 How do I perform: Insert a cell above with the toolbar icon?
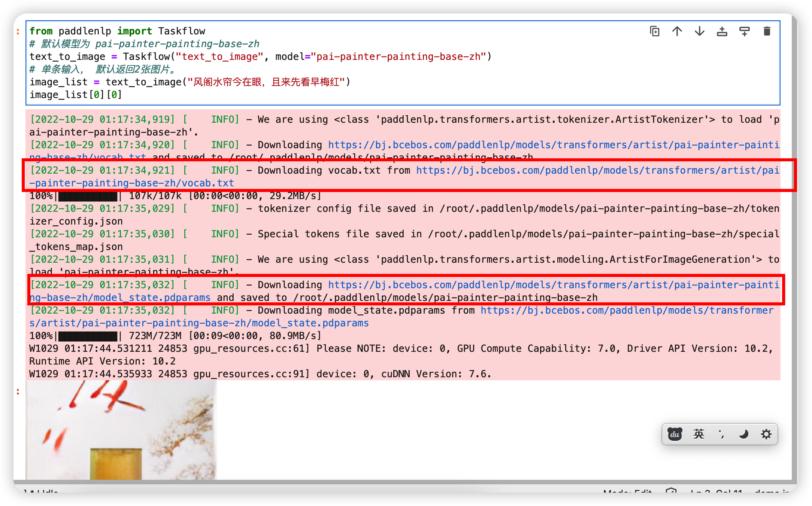[x=722, y=31]
